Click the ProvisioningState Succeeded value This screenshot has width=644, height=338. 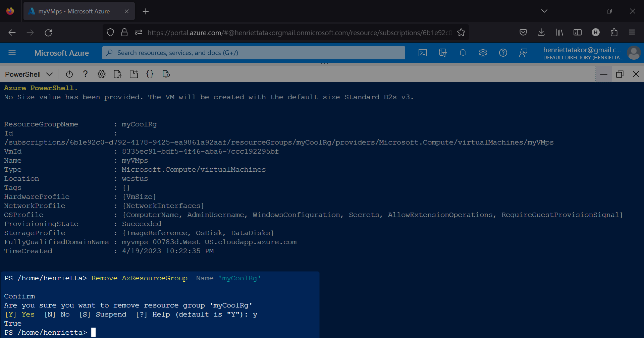[141, 224]
